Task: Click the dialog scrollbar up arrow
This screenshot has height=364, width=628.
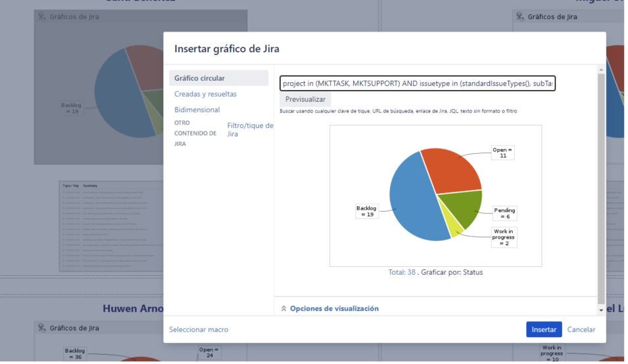Action: pos(601,70)
